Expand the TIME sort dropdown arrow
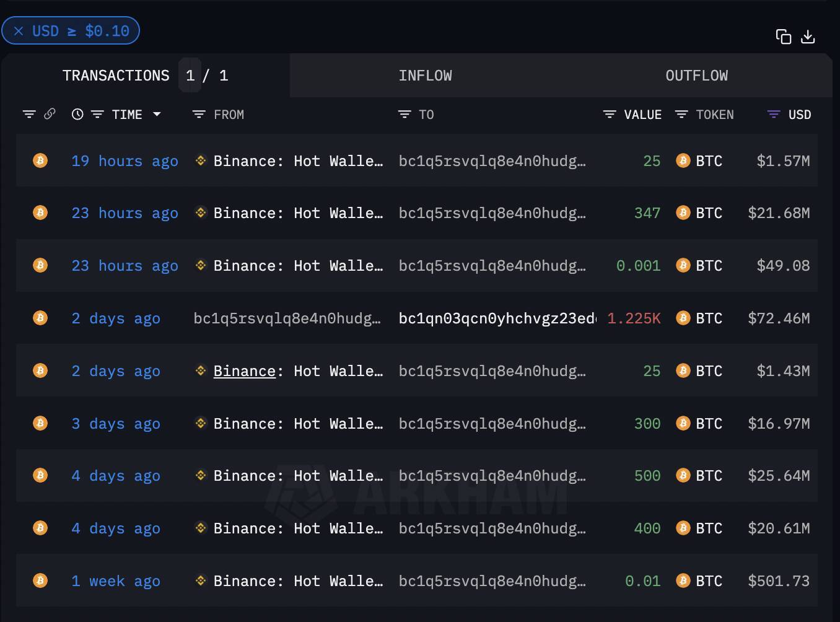Viewport: 840px width, 622px height. coord(157,114)
